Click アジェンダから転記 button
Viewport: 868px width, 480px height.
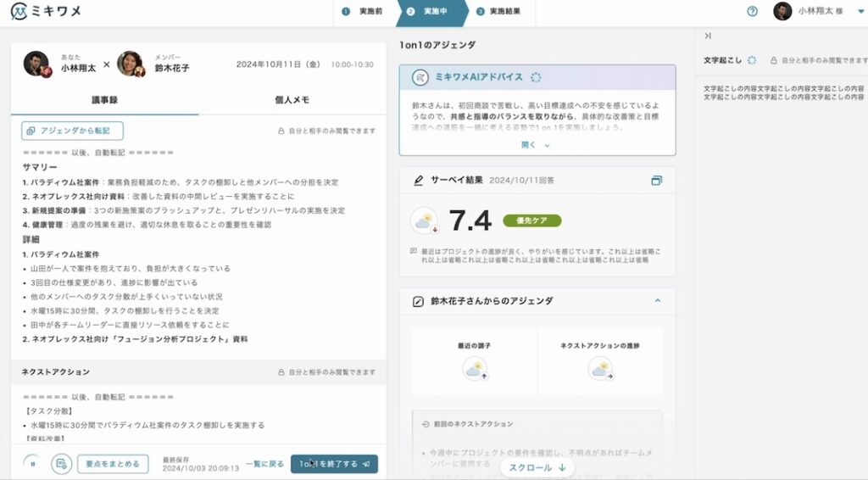pyautogui.click(x=73, y=131)
